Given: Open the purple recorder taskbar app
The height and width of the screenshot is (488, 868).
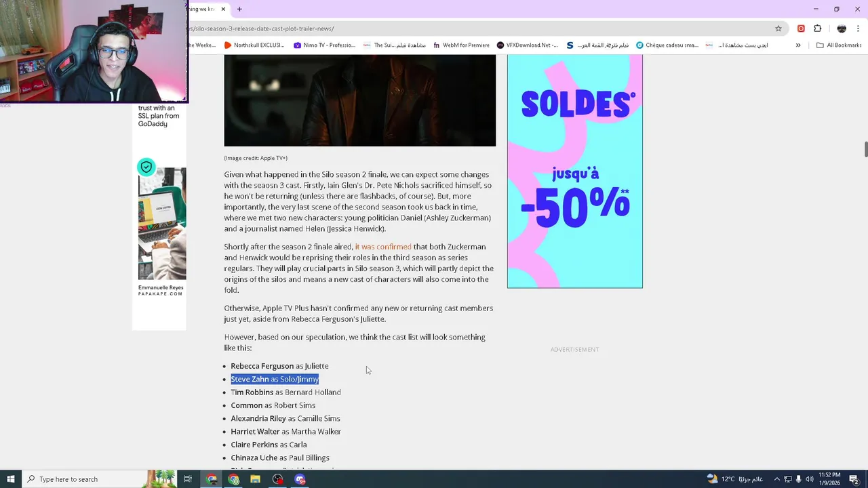Looking at the screenshot, I should click(300, 479).
